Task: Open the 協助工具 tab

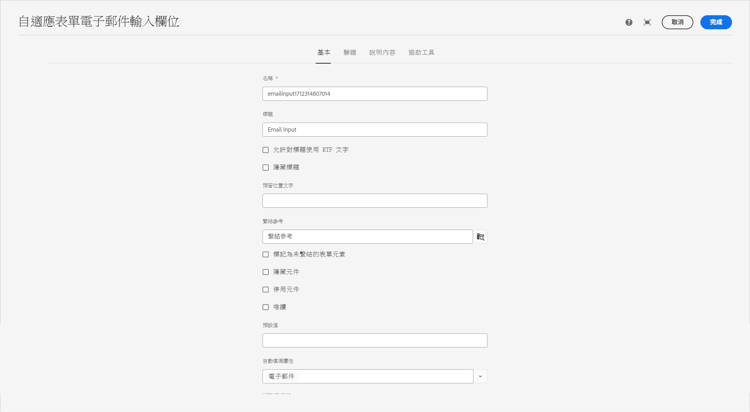Action: [x=421, y=53]
